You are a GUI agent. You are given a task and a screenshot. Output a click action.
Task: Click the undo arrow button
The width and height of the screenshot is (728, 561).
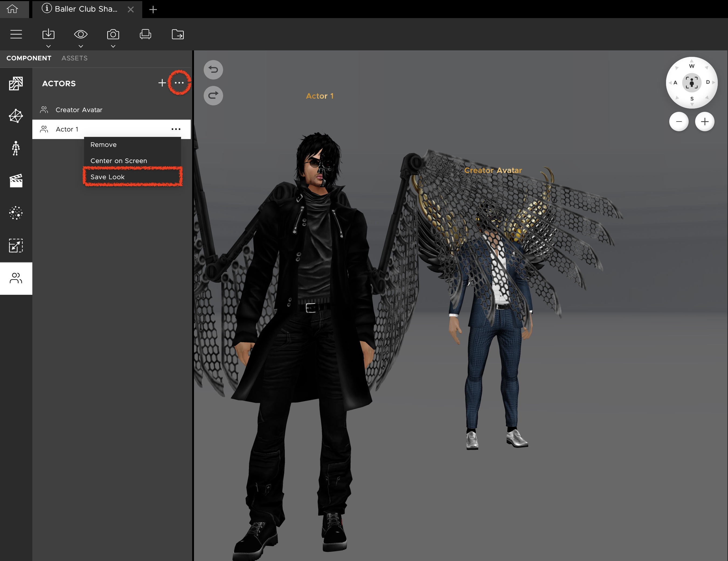213,70
